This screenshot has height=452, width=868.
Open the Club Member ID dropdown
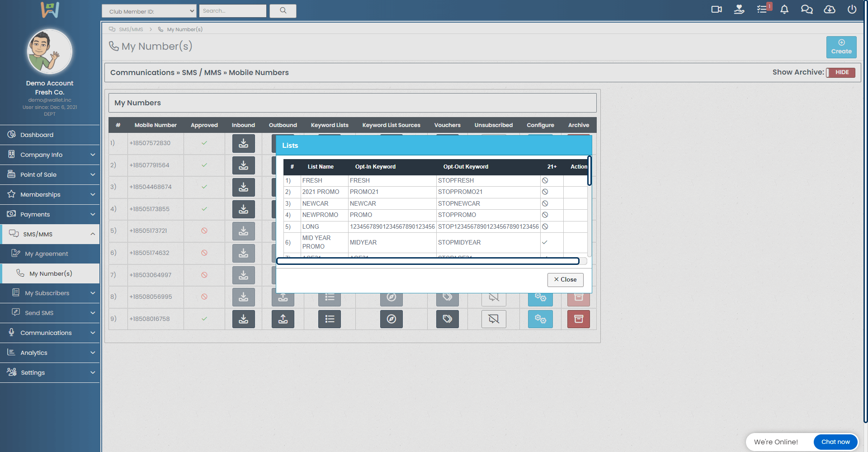[149, 11]
